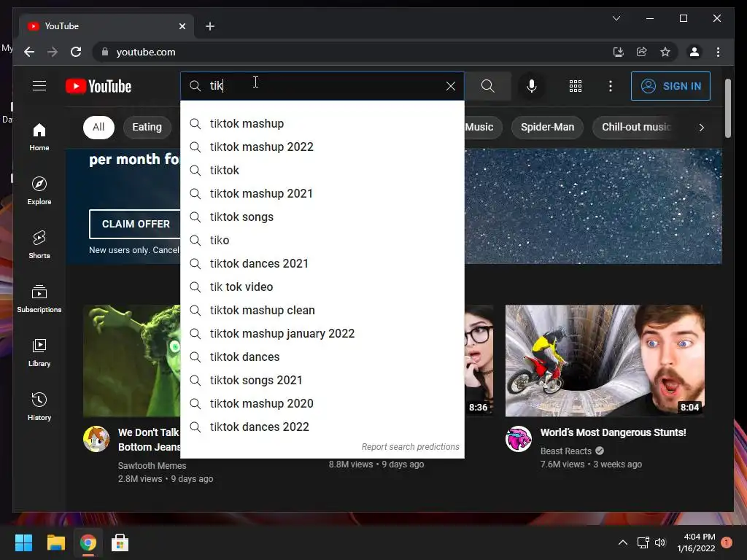Open YouTube settings three-dot menu
The width and height of the screenshot is (747, 560).
(x=611, y=86)
